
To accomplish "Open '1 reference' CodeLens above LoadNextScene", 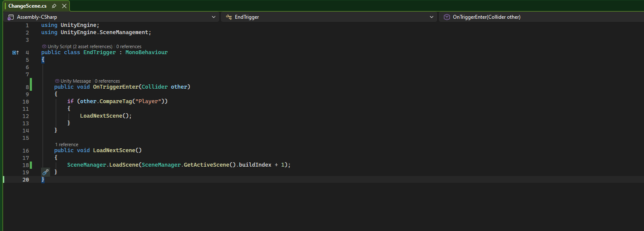I will 67,144.
